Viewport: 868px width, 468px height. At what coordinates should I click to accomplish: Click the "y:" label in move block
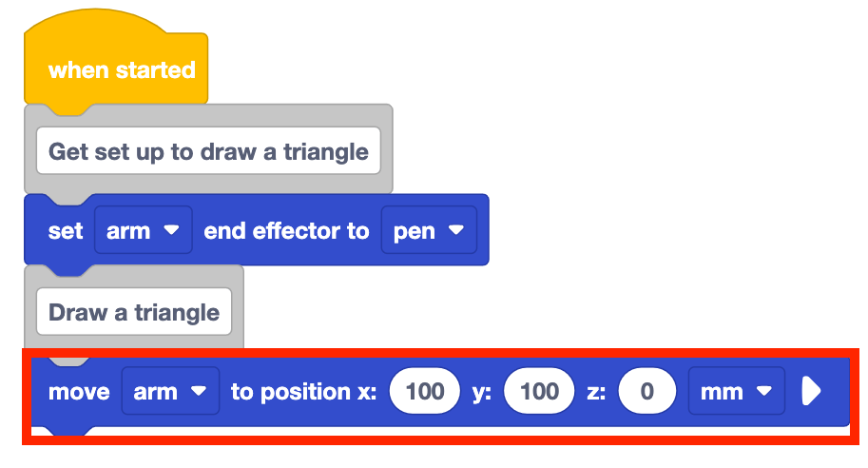pyautogui.click(x=483, y=392)
